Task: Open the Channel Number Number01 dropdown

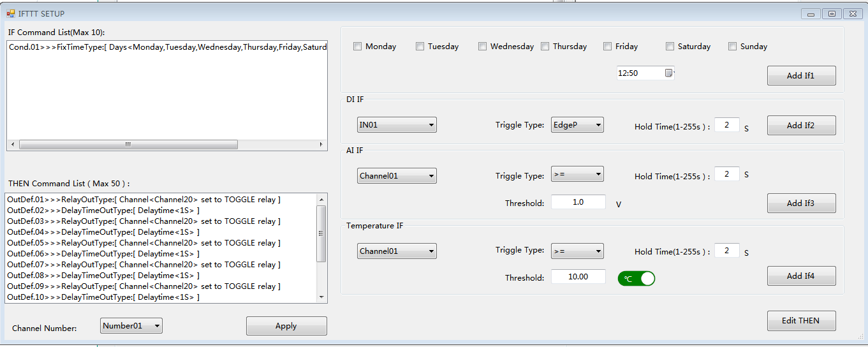Action: click(131, 326)
